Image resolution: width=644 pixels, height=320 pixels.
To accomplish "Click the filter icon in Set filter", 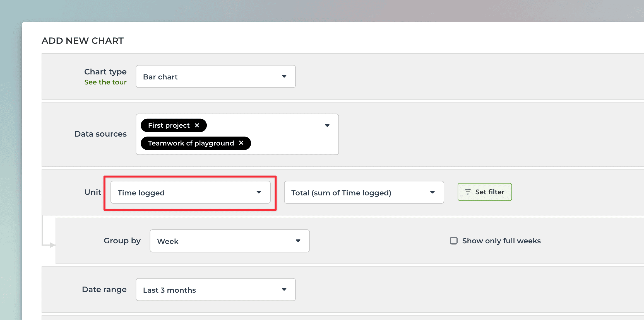I will pyautogui.click(x=468, y=192).
